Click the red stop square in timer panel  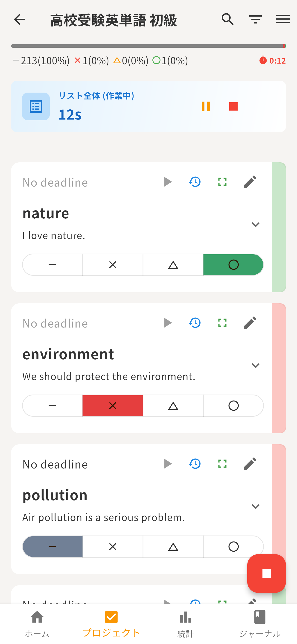pyautogui.click(x=233, y=106)
